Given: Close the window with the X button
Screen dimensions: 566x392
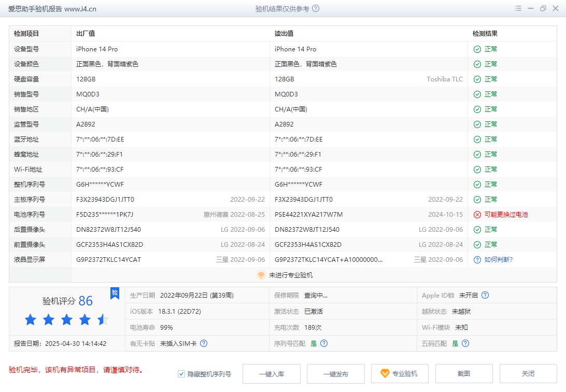Looking at the screenshot, I should [x=556, y=8].
